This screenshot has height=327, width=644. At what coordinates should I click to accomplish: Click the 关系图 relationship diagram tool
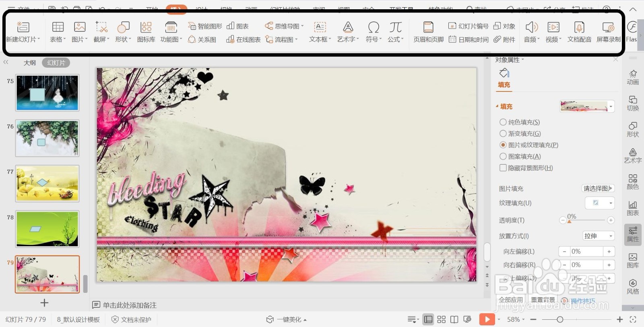(x=202, y=39)
